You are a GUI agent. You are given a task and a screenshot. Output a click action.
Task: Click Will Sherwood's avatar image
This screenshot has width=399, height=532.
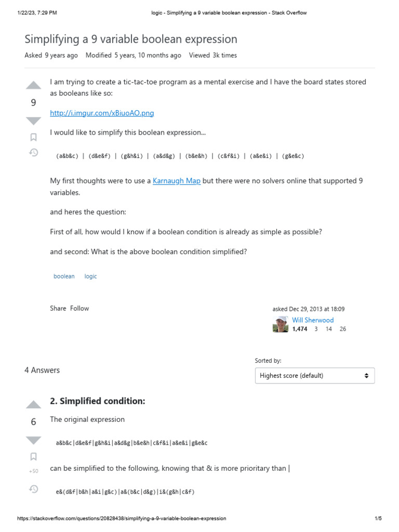(281, 324)
